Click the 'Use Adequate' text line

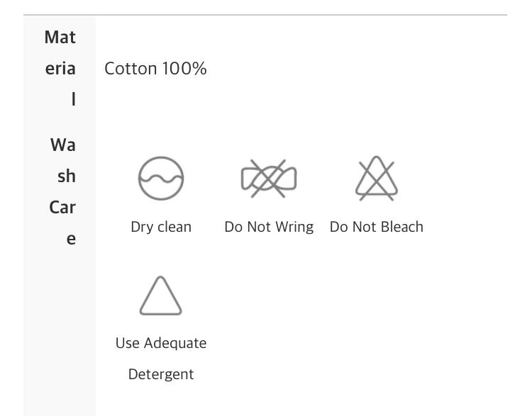[161, 343]
